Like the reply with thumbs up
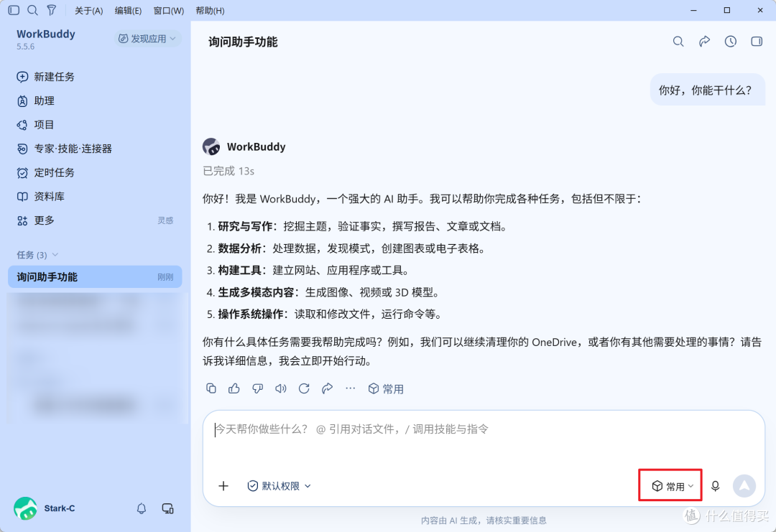 tap(234, 388)
